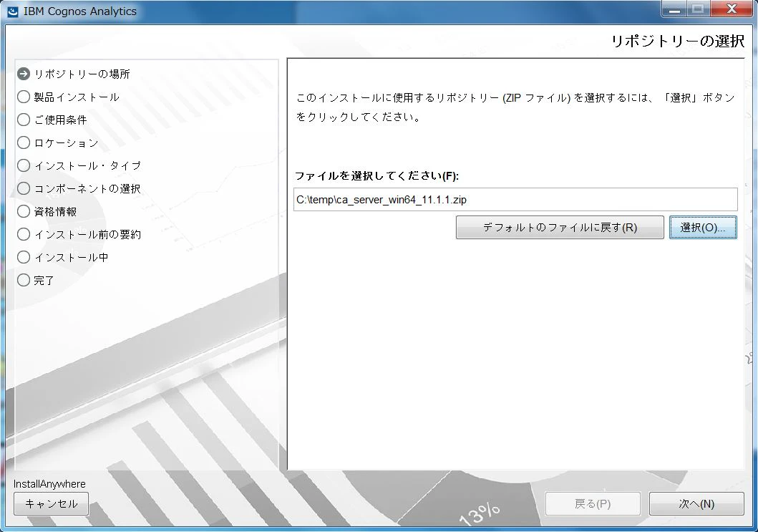This screenshot has height=532, width=758.
Task: Close the IBM Cognos Analytics installer
Action: tap(732, 10)
